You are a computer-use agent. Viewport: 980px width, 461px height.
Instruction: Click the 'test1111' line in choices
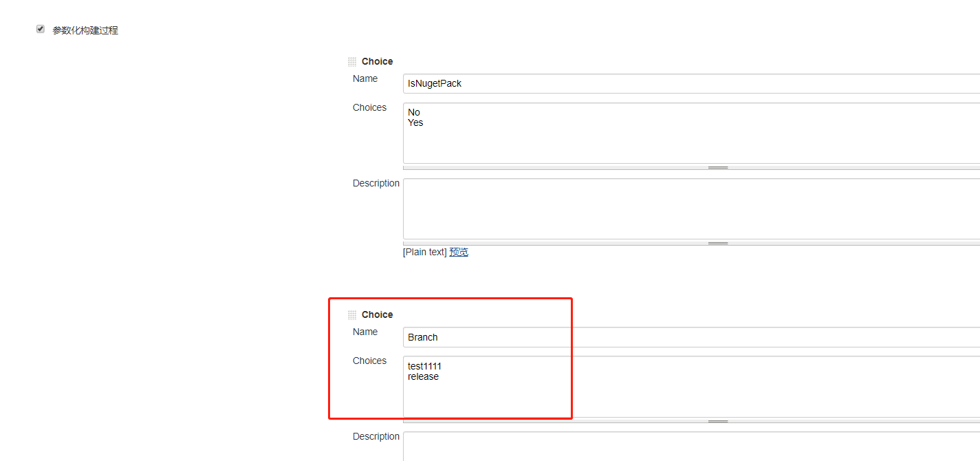click(x=424, y=366)
